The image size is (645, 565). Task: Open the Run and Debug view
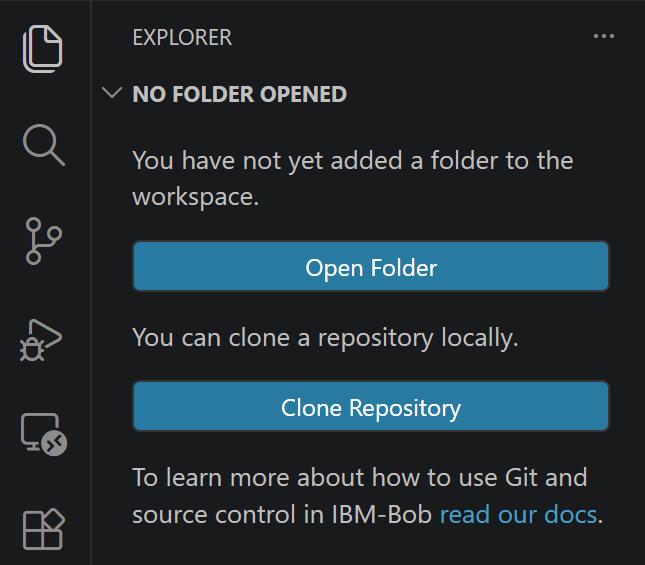point(41,340)
